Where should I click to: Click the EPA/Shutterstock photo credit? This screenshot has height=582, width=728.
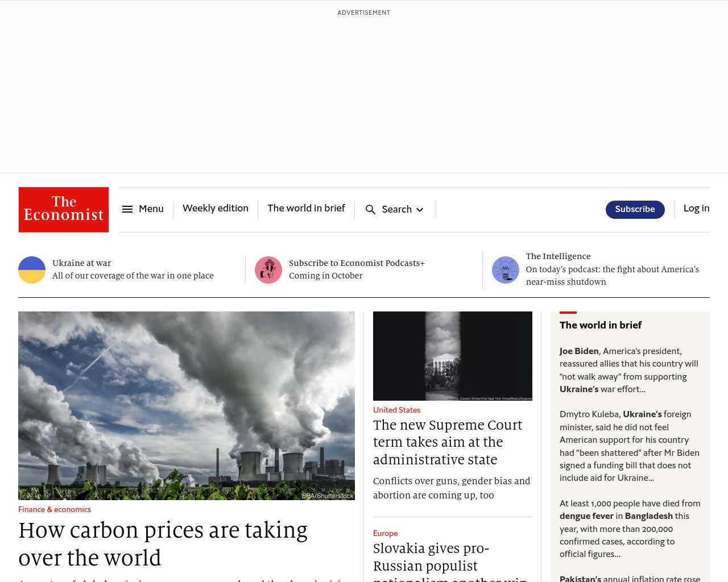[327, 496]
